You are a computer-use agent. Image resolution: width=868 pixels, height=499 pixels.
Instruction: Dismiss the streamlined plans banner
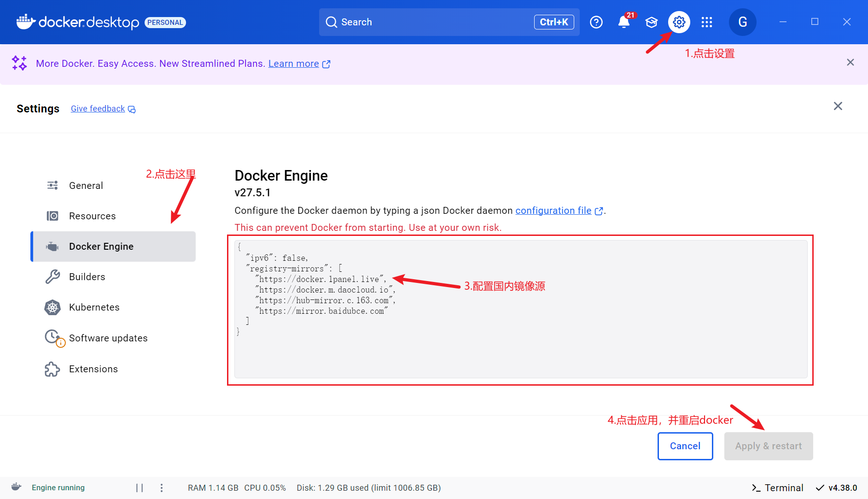(x=851, y=62)
